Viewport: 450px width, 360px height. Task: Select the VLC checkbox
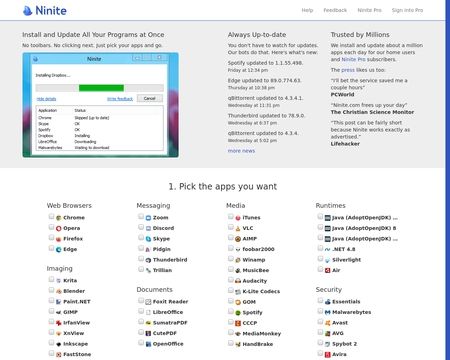[231, 227]
